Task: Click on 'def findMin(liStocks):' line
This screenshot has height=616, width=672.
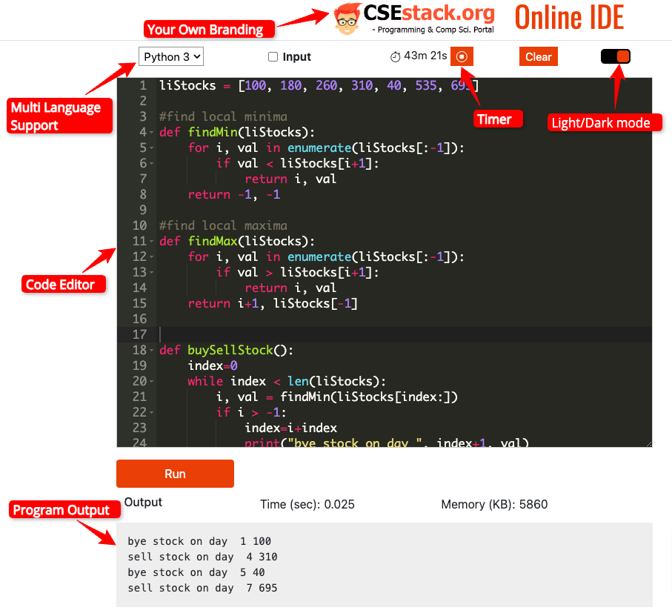Action: pyautogui.click(x=237, y=133)
